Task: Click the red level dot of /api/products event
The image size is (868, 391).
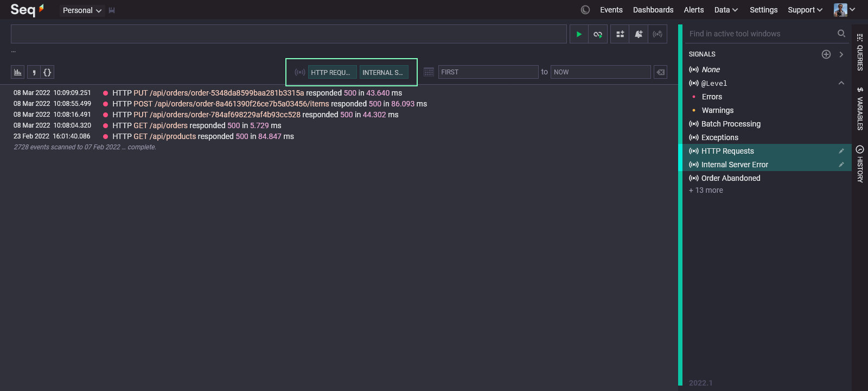Action: click(x=105, y=136)
